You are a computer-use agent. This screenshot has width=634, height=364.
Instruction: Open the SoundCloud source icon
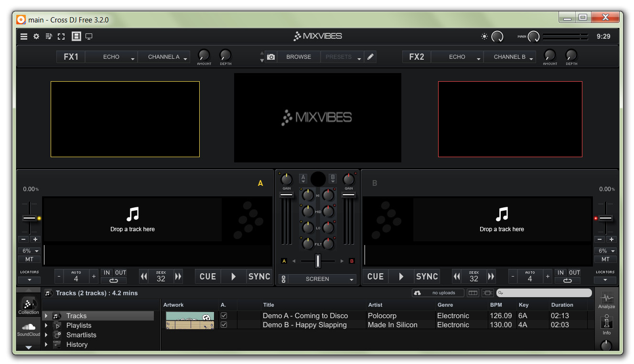(x=29, y=329)
